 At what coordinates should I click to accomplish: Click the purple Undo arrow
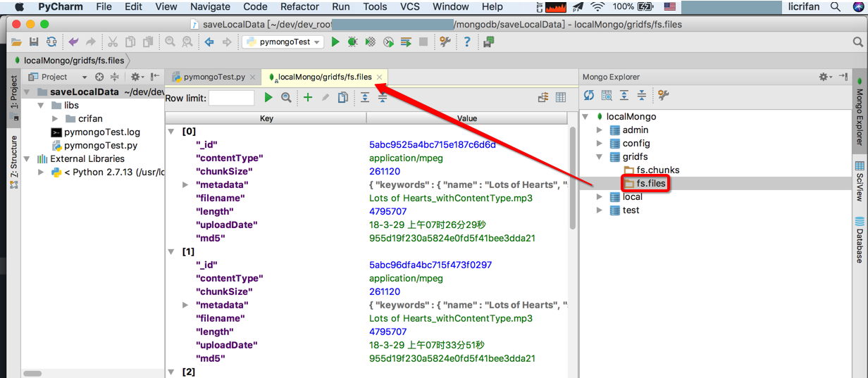click(x=73, y=42)
